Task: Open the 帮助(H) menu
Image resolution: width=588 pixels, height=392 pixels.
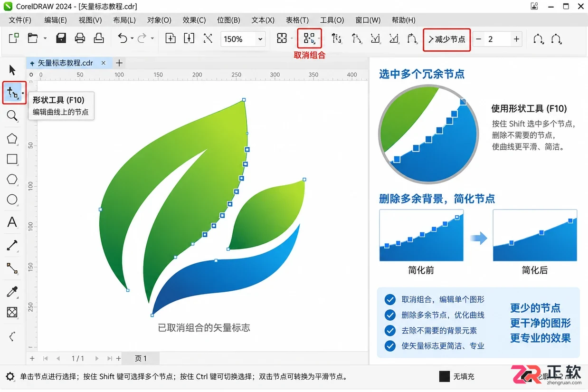Action: (404, 20)
